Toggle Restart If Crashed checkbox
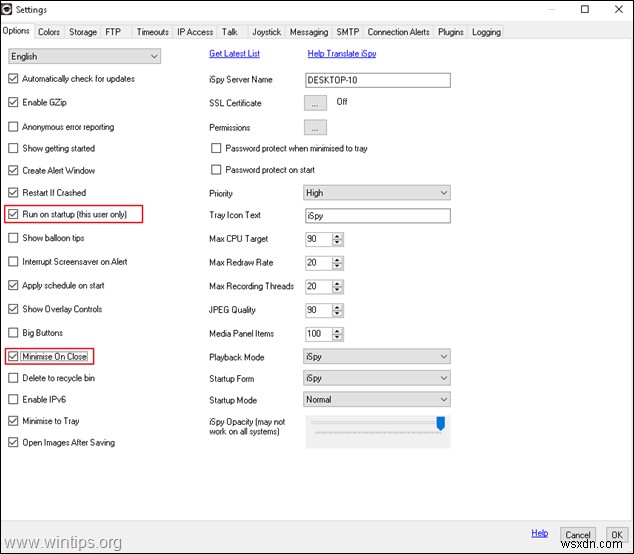Image resolution: width=634 pixels, height=554 pixels. pyautogui.click(x=13, y=192)
